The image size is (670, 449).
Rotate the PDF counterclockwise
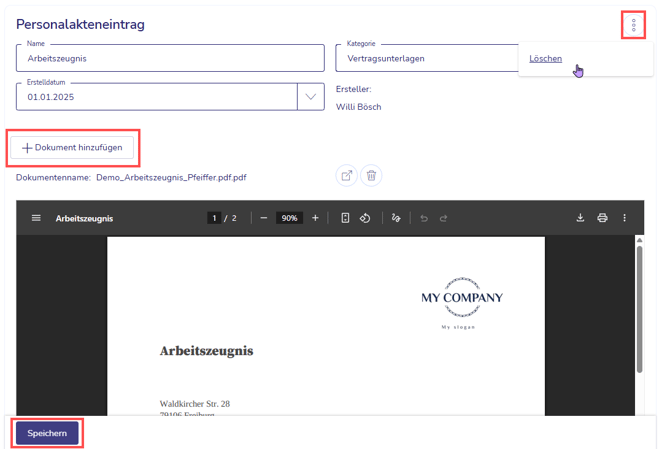point(365,218)
